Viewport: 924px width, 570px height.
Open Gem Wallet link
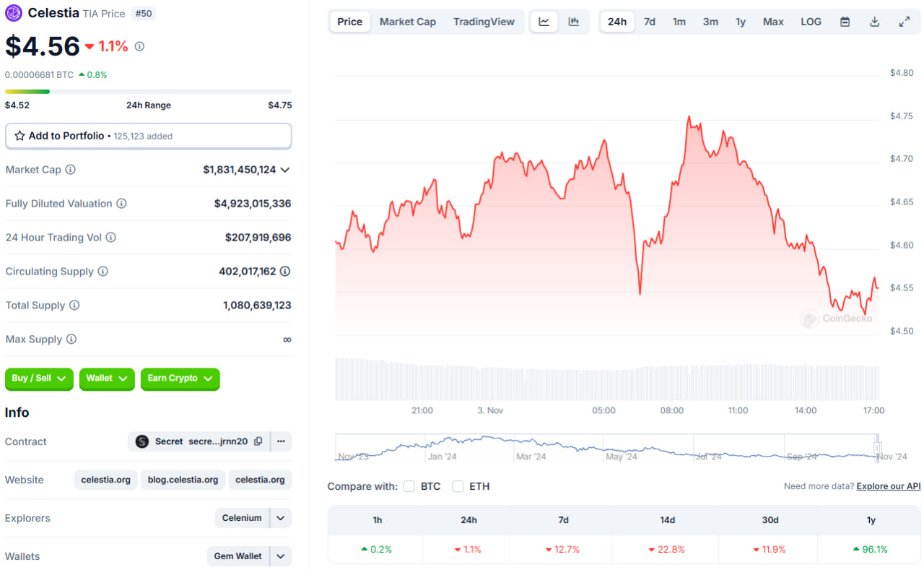pos(238,556)
